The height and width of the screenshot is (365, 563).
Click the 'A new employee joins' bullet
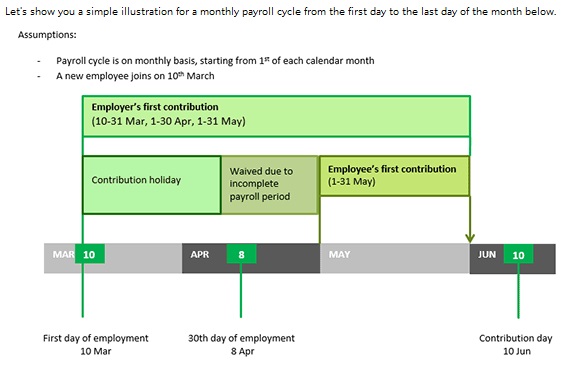[x=135, y=76]
